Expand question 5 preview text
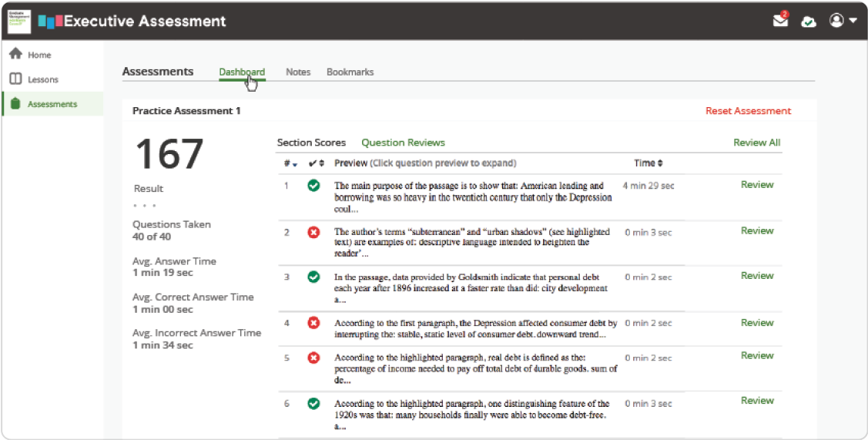The width and height of the screenshot is (868, 440). click(x=474, y=368)
